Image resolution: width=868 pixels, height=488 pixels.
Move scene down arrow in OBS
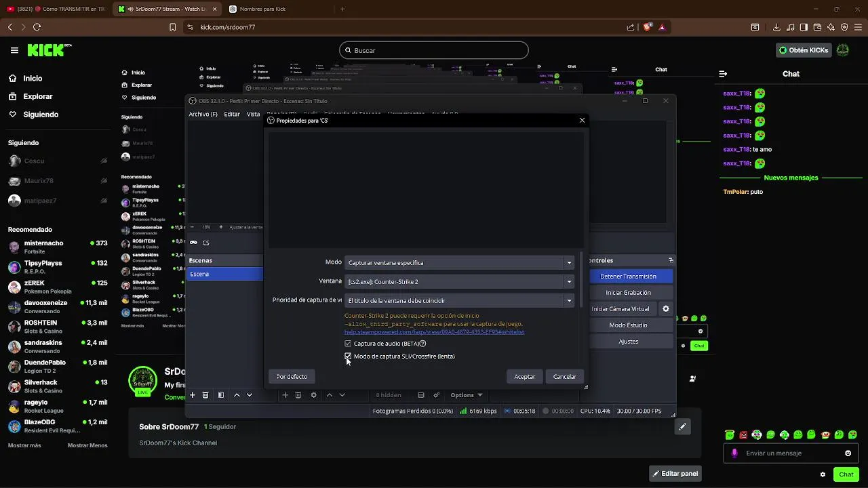[249, 395]
